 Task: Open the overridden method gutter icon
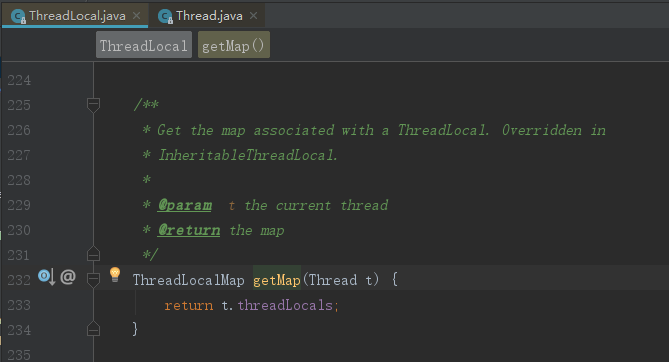47,277
